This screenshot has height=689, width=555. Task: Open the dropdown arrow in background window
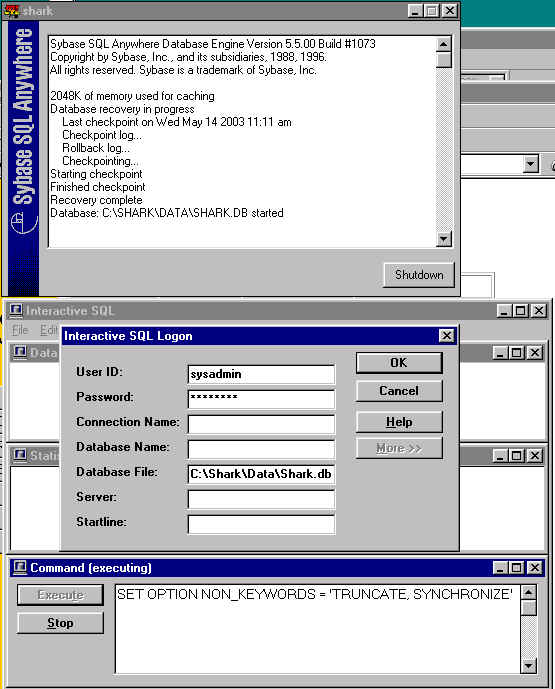[531, 164]
